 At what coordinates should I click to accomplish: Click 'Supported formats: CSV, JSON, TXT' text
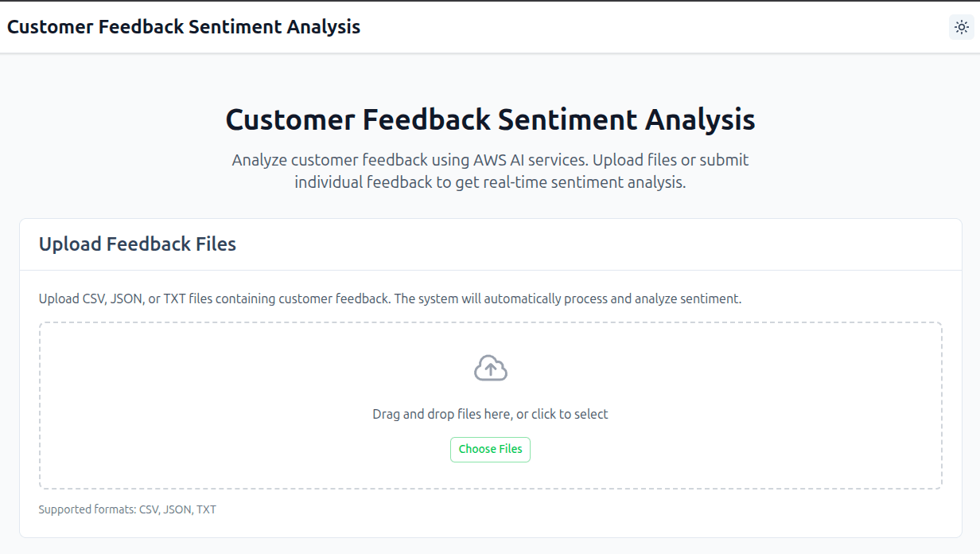pos(127,509)
